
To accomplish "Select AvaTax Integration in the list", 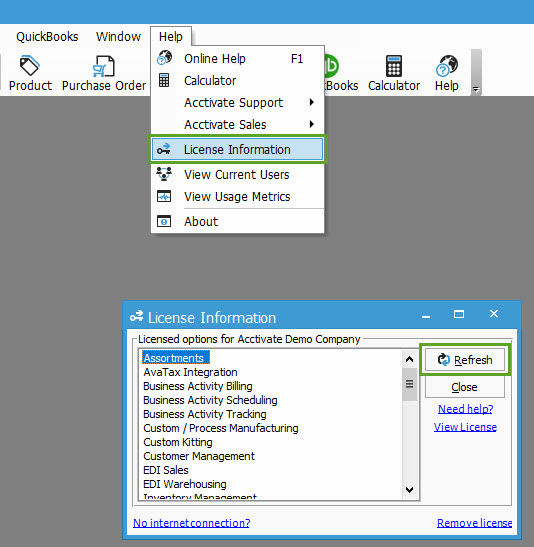I will point(190,372).
